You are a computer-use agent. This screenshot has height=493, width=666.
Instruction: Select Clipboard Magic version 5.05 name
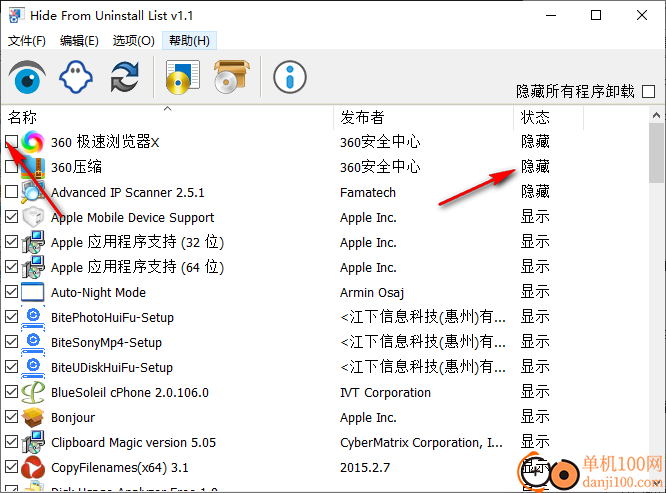[133, 443]
